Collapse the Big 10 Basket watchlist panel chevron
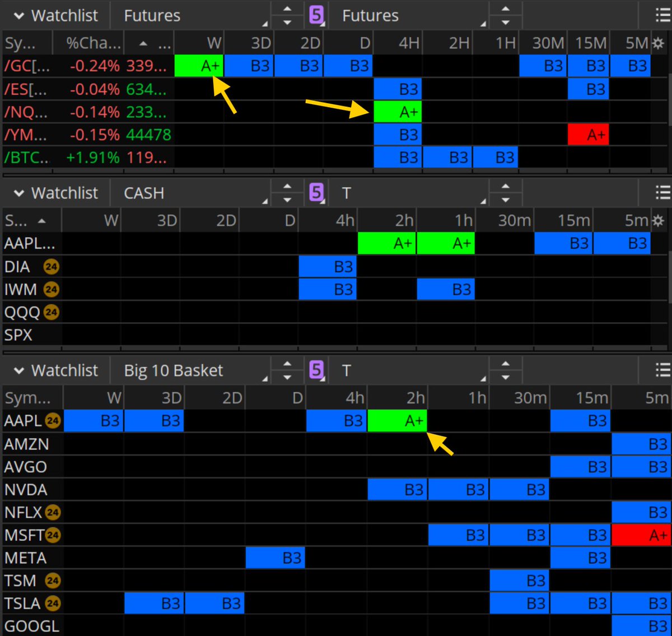Image resolution: width=672 pixels, height=636 pixels. click(x=19, y=371)
